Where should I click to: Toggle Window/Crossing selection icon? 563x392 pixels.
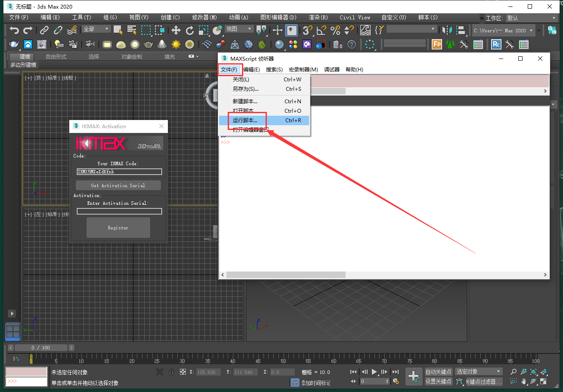click(160, 30)
